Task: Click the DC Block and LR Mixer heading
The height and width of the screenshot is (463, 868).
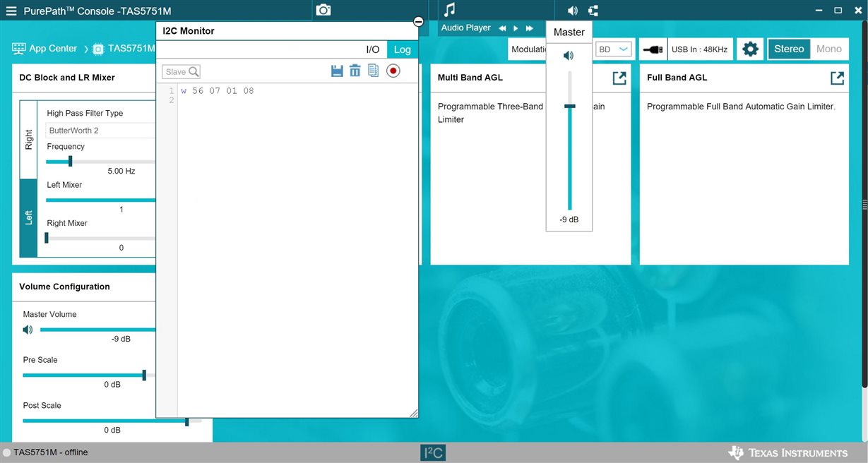Action: pos(67,78)
